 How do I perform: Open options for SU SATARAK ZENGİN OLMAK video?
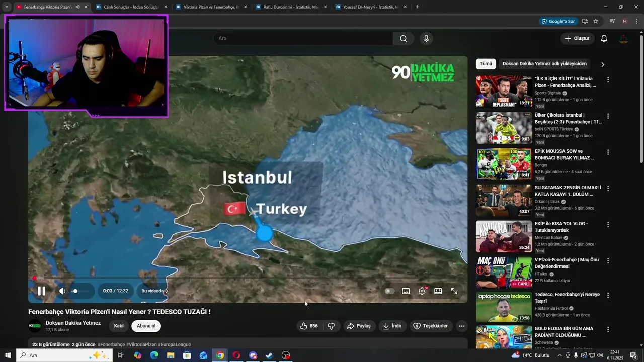tap(608, 189)
